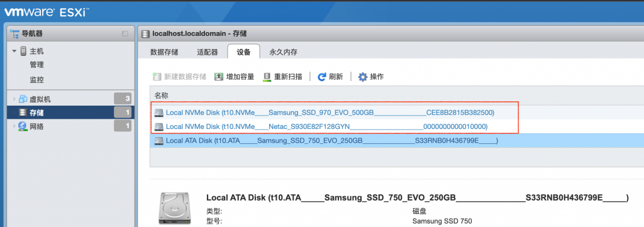The height and width of the screenshot is (227, 644).
Task: Click the 型号: label
Action: [x=214, y=221]
